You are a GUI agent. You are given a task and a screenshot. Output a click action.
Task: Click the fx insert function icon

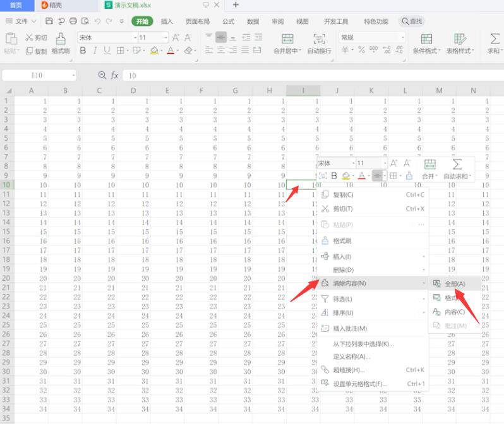click(x=114, y=76)
